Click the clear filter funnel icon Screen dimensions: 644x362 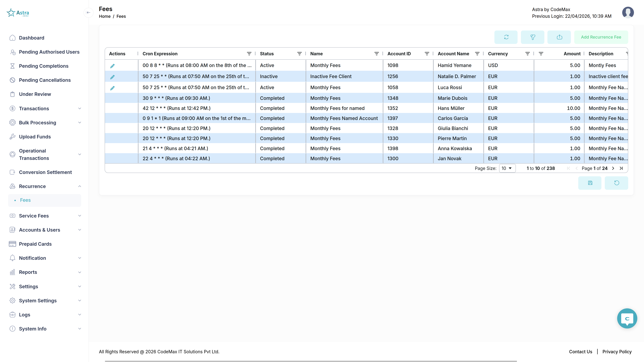pyautogui.click(x=532, y=37)
